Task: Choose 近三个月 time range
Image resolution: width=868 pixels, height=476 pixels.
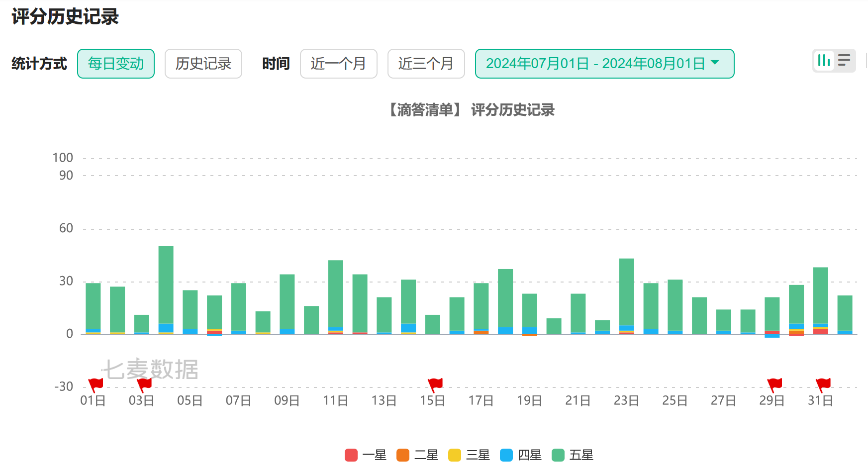Action: (x=426, y=64)
